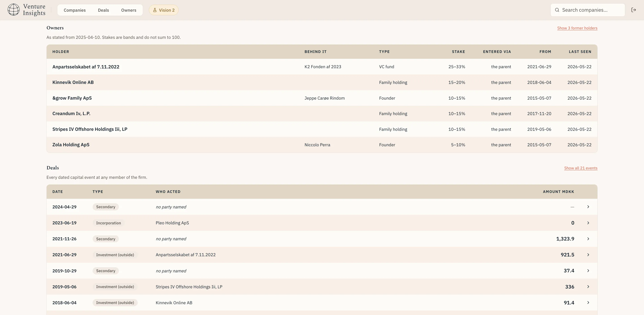Open the Vision 2 experimental button
The width and height of the screenshot is (644, 315).
click(163, 10)
